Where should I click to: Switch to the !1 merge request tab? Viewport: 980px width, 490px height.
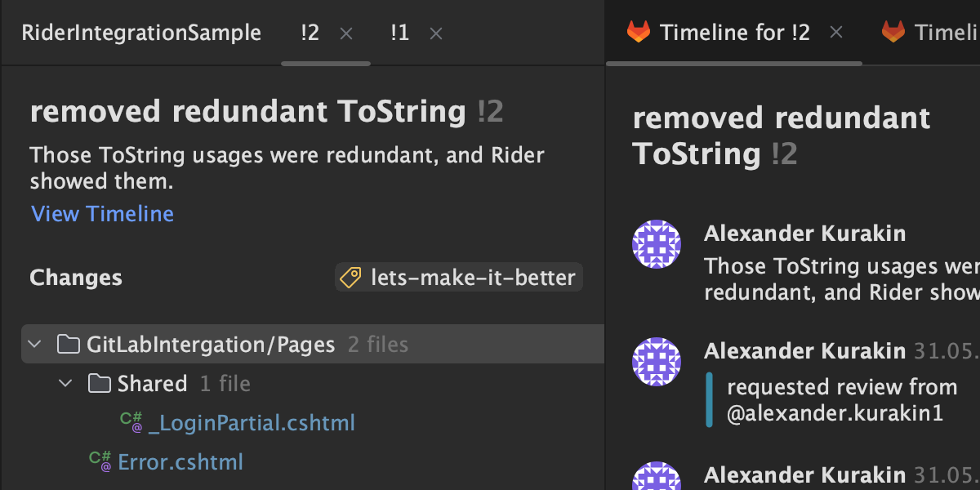pos(399,33)
